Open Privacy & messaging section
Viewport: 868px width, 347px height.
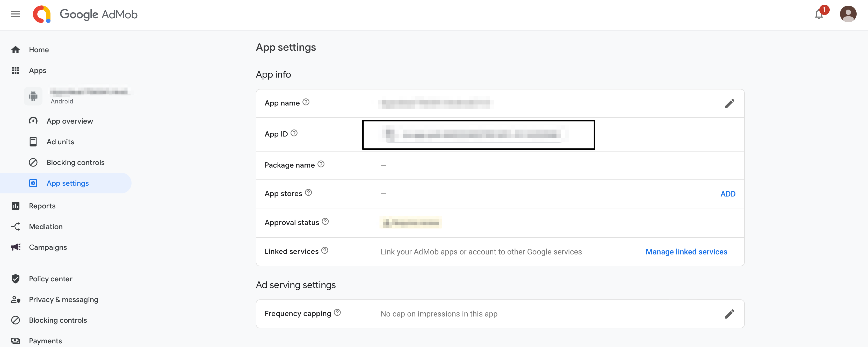[x=63, y=299]
